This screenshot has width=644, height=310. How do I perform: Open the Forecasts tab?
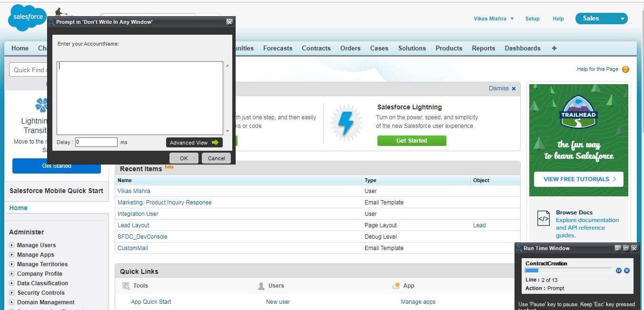277,48
